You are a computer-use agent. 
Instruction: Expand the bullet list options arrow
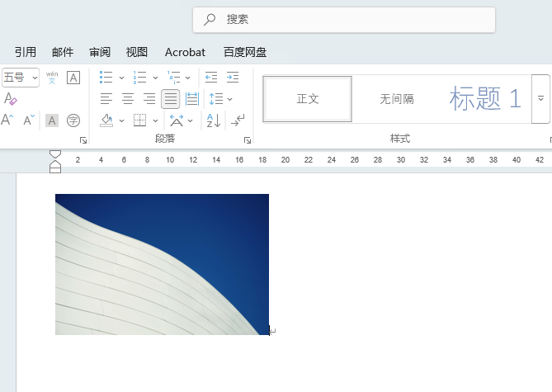[122, 78]
